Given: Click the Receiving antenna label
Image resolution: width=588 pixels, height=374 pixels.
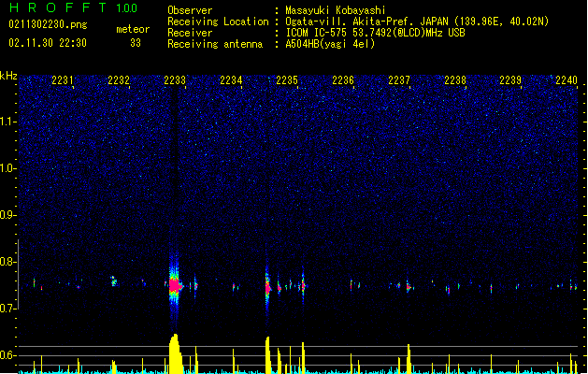Looking at the screenshot, I should point(215,44).
